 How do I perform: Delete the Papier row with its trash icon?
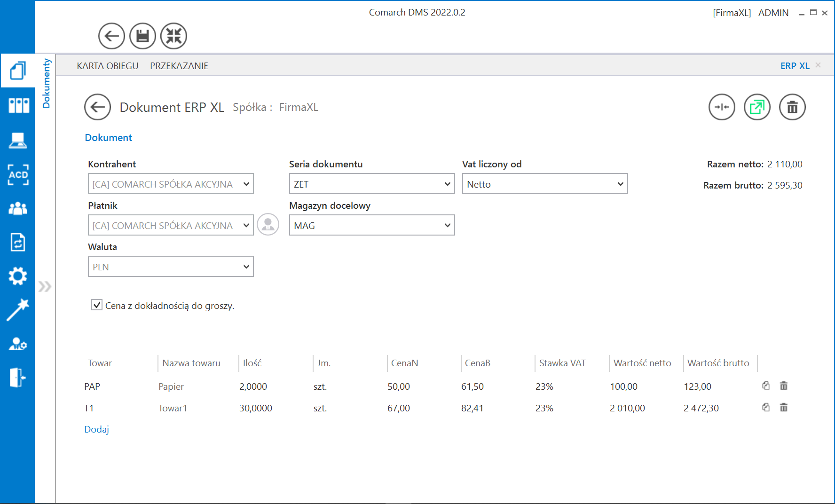click(x=784, y=386)
